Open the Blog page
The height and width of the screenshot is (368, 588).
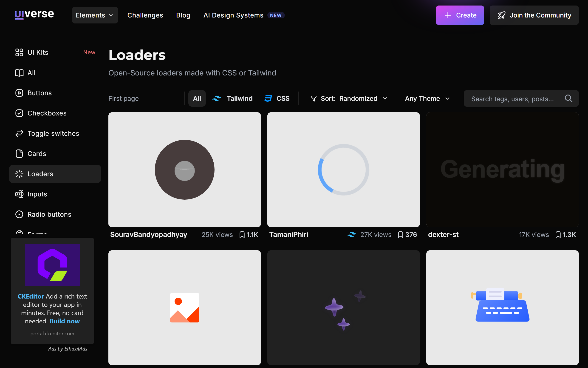(x=183, y=15)
